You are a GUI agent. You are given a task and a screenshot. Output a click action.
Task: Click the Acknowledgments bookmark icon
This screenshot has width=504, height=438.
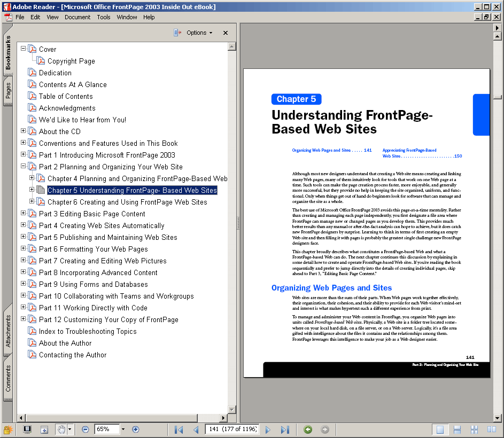point(32,108)
